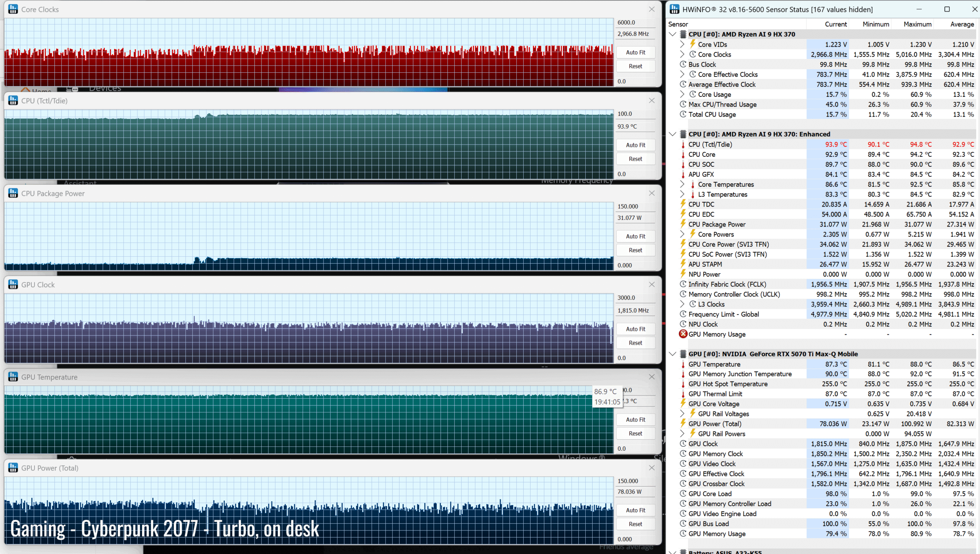This screenshot has width=980, height=554.
Task: Expand the Core Temperatures sensor row
Action: point(682,184)
